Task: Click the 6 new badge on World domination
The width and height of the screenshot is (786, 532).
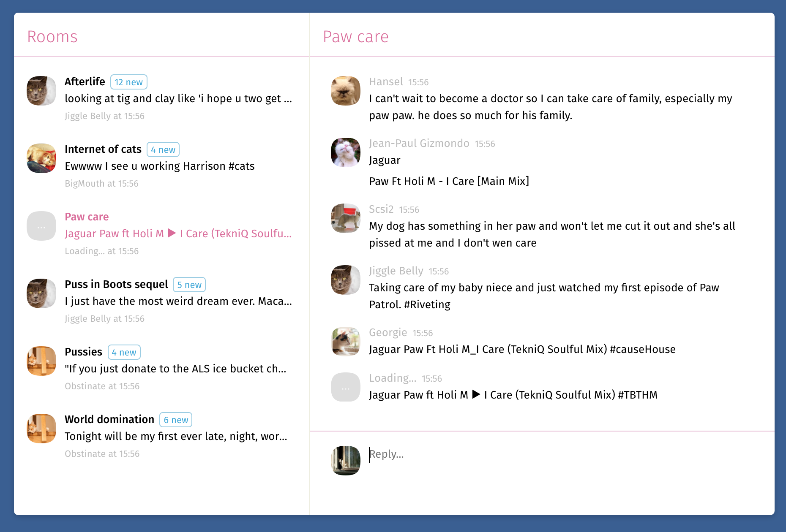Action: pos(176,420)
